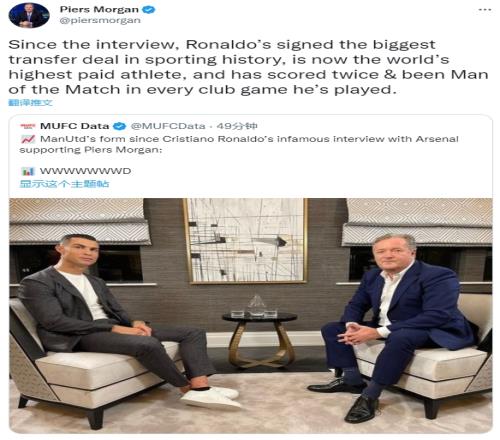The width and height of the screenshot is (500, 440).
Task: Click the bar chart emoji before WWWWWWWWD
Action: click(x=28, y=171)
